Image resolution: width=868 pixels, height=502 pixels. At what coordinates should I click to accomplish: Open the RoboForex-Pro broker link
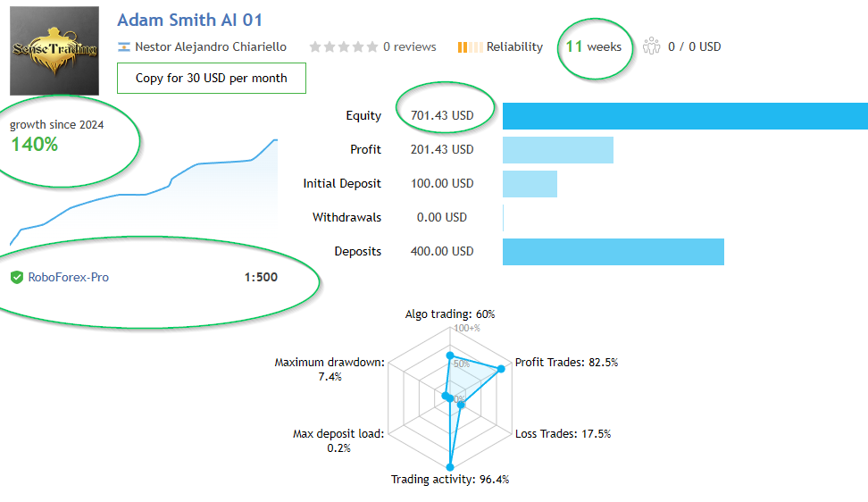(69, 277)
